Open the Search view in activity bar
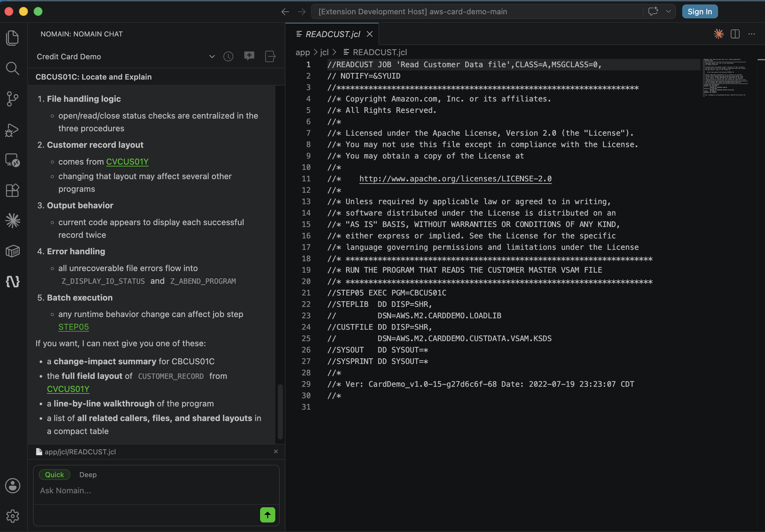The image size is (765, 532). point(13,68)
